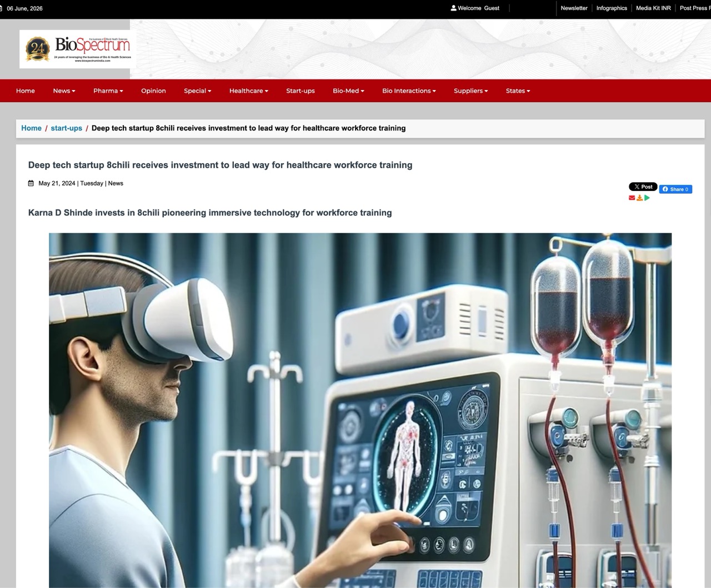This screenshot has height=588, width=711.
Task: Open the Infographics link
Action: tap(612, 8)
